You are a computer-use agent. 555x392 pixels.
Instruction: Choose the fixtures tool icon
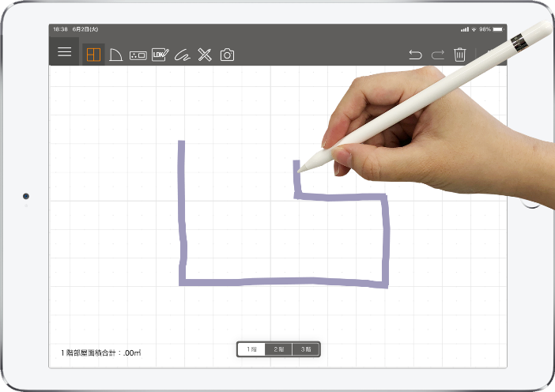[138, 55]
